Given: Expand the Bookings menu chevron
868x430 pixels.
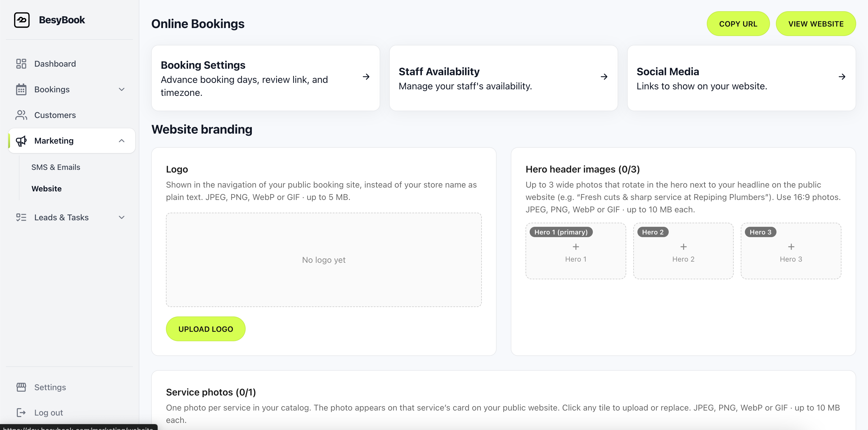Looking at the screenshot, I should click(122, 89).
